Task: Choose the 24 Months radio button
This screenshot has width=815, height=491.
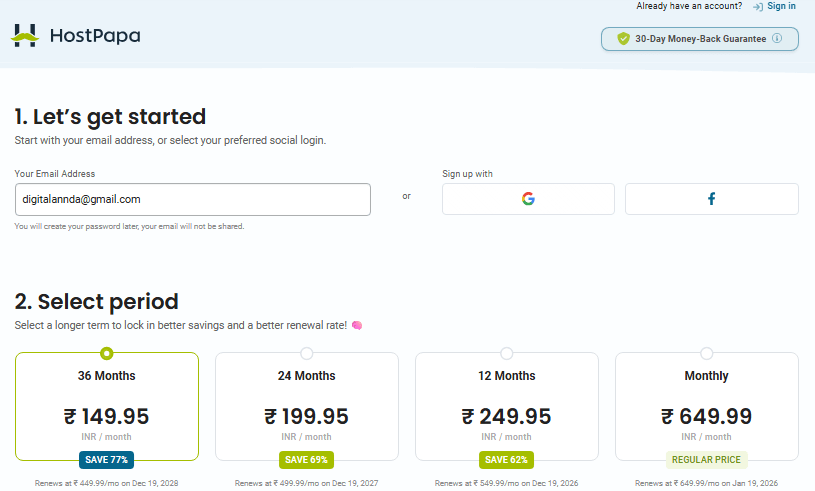Action: click(x=306, y=353)
